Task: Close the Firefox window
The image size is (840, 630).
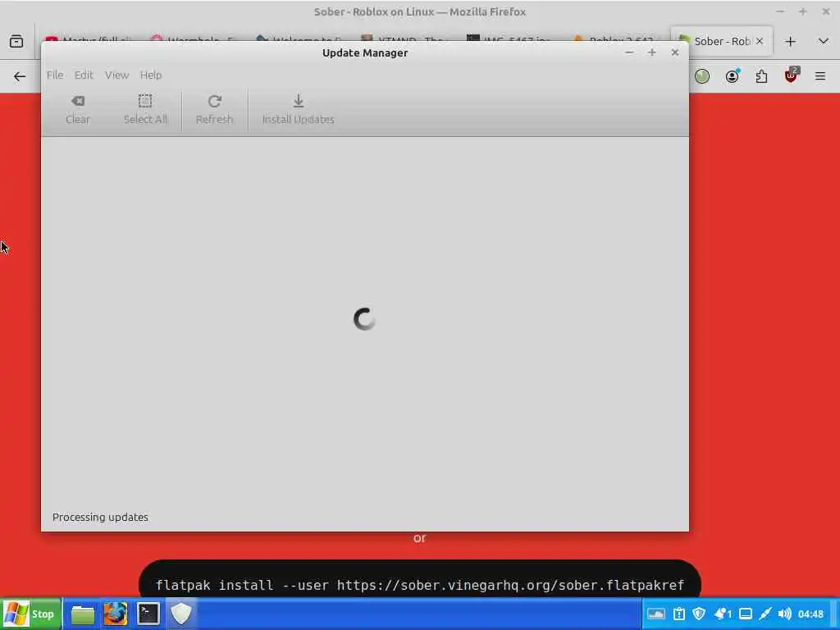Action: [825, 11]
